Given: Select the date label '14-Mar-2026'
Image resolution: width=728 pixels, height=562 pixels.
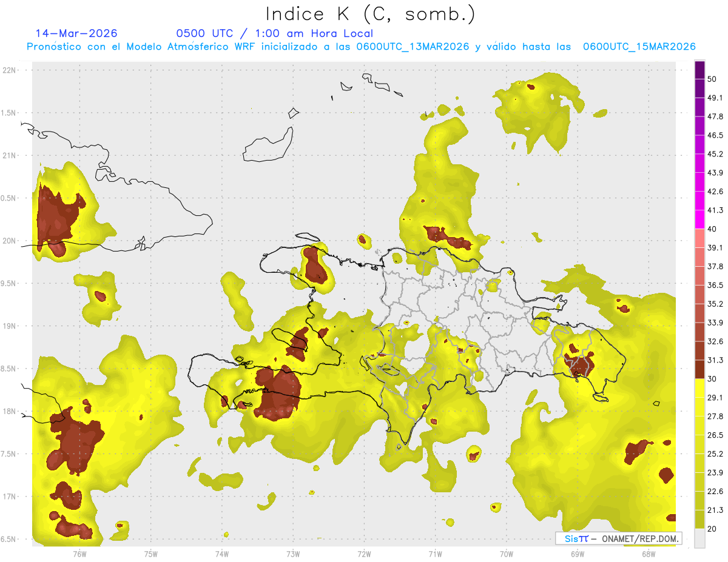Looking at the screenshot, I should click(76, 33).
